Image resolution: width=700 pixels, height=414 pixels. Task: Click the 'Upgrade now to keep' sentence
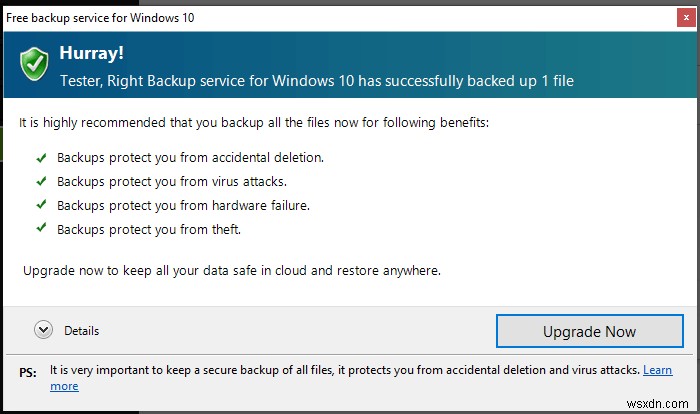pos(231,270)
